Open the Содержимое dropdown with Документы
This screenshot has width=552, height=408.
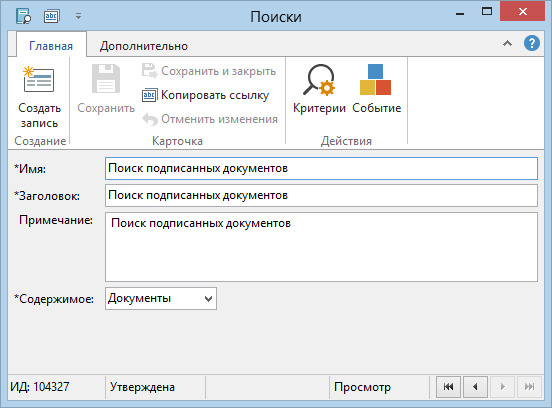[161, 299]
